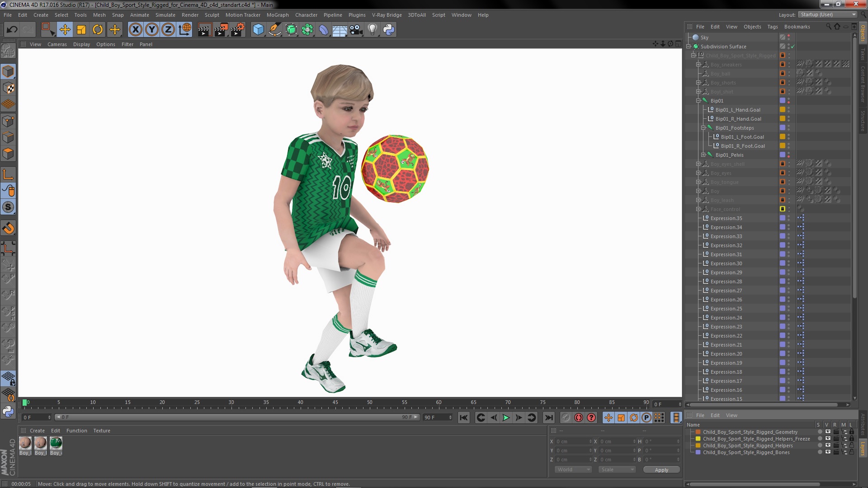
Task: Select the Expression.35 object
Action: [726, 218]
